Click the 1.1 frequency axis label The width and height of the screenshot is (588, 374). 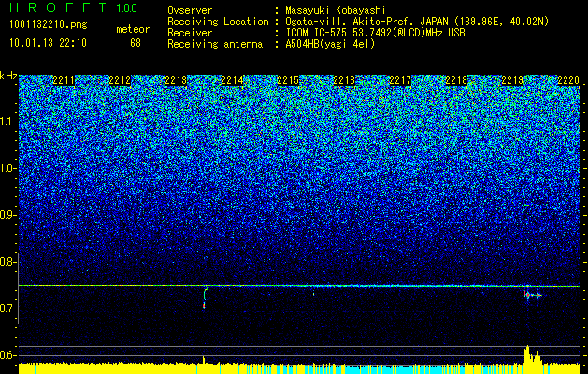tap(8, 122)
